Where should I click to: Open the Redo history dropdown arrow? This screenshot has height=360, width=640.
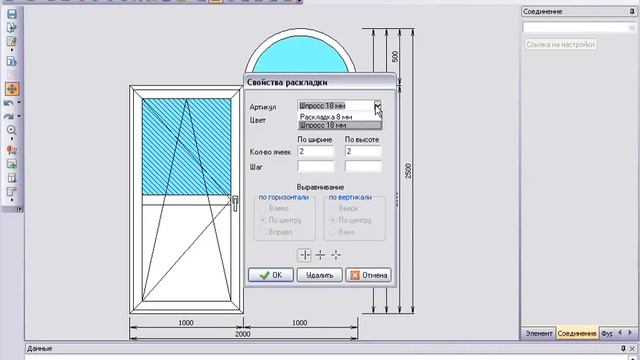(19, 116)
